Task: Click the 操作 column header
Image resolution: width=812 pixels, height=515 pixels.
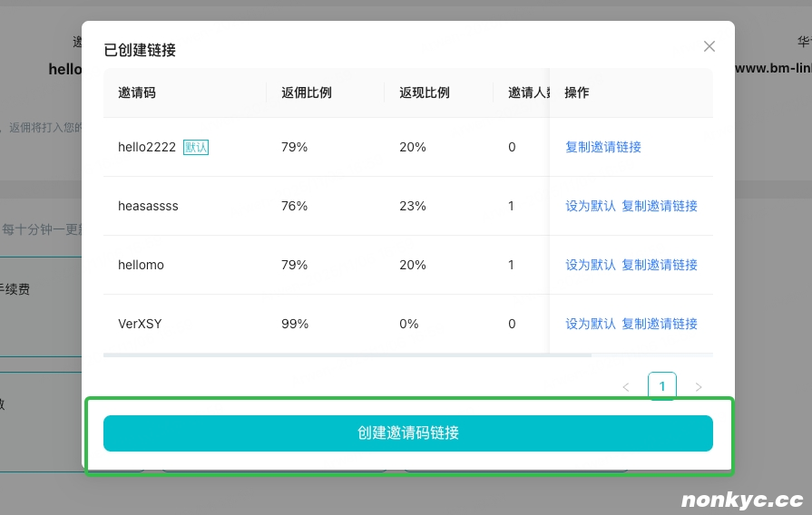Action: tap(577, 92)
